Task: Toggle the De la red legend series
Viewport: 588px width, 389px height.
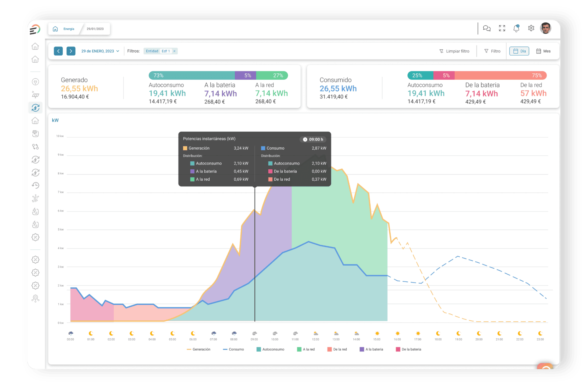Action: pyautogui.click(x=337, y=349)
